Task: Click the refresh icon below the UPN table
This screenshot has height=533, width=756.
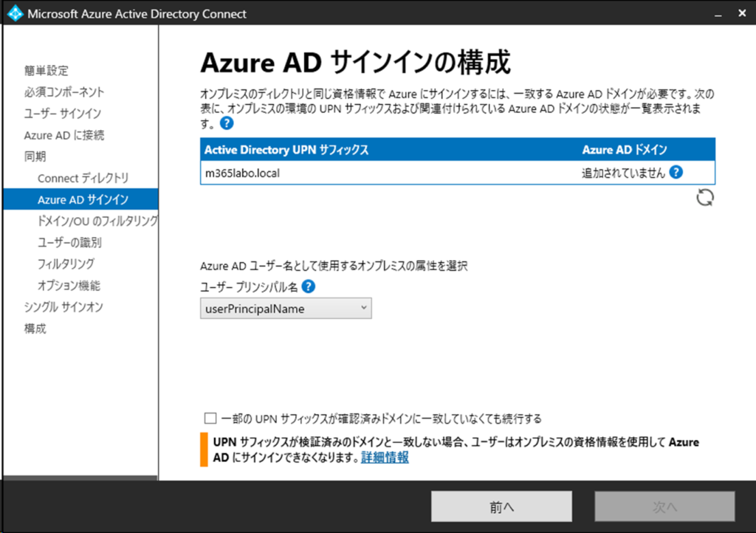Action: coord(705,198)
